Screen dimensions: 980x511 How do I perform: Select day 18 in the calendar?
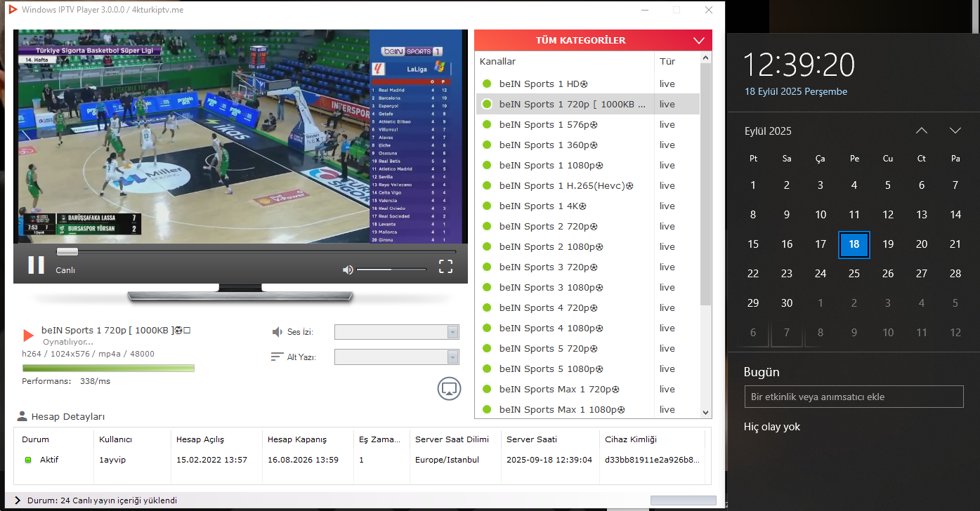click(854, 244)
